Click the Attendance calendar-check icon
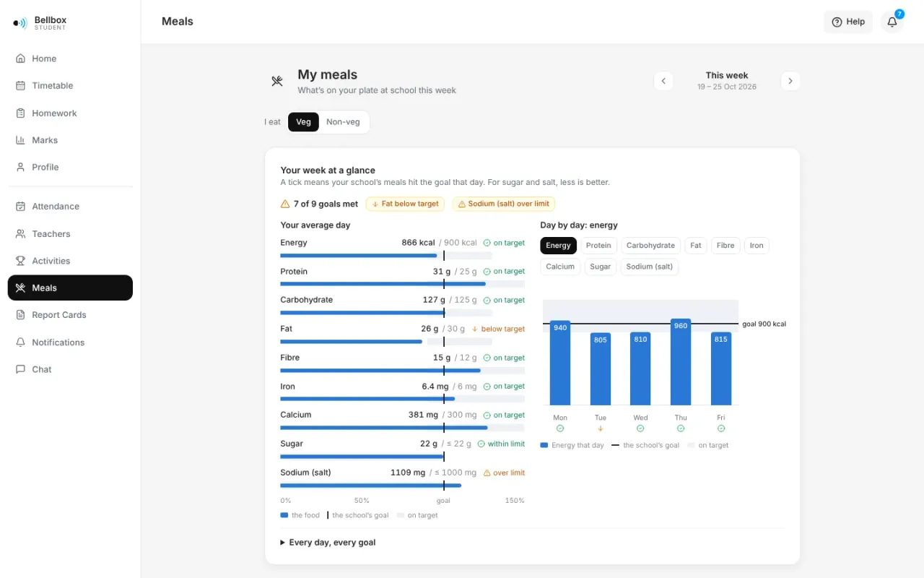The image size is (924, 578). [x=20, y=206]
